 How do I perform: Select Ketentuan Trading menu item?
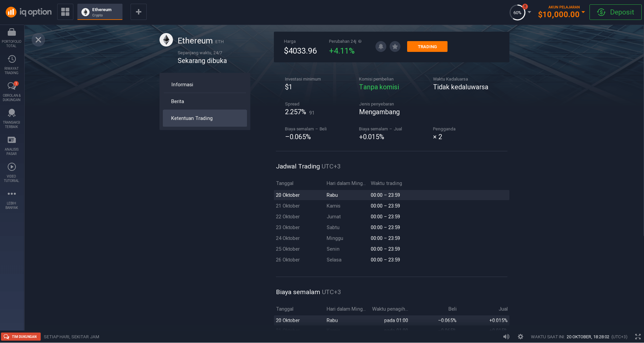tap(192, 118)
